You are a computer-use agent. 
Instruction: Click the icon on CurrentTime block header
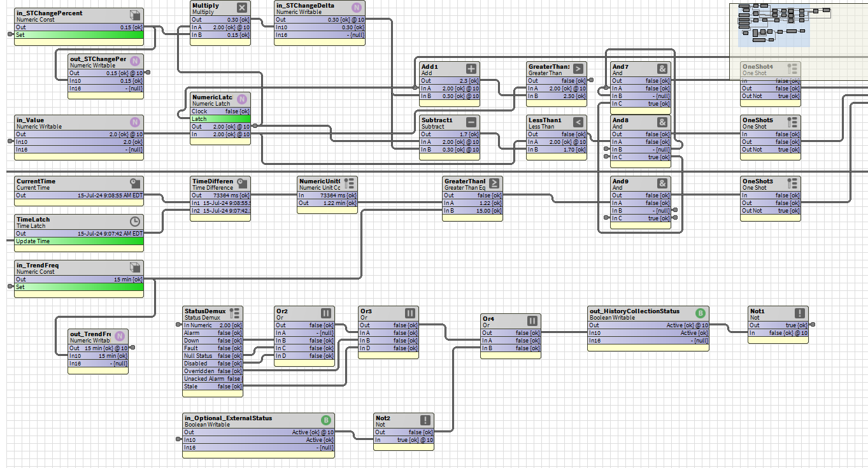coord(134,183)
